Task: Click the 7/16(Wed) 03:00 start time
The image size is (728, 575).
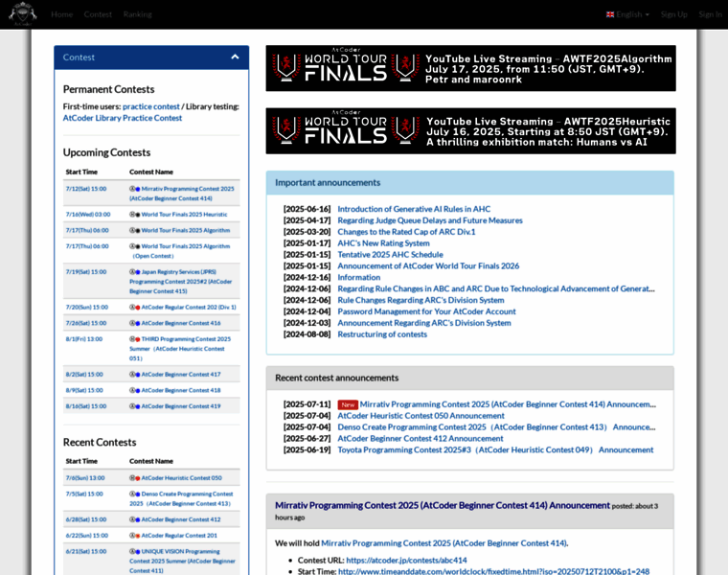Action: 88,214
